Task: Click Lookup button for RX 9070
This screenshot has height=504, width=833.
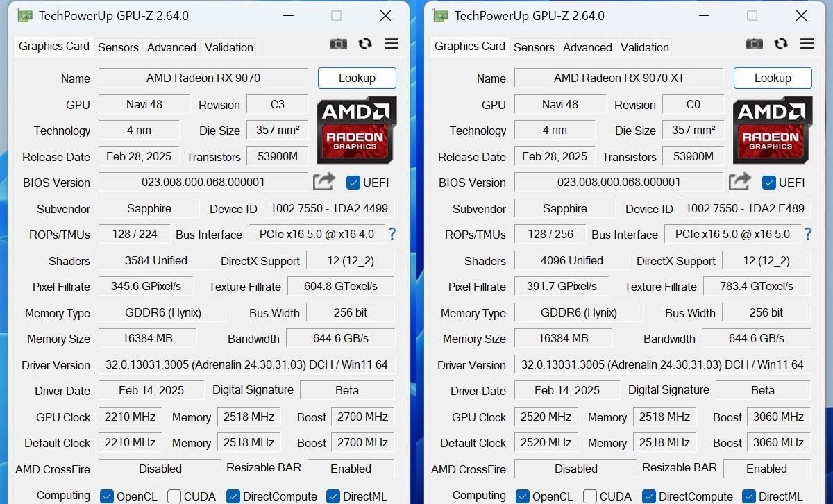Action: [x=357, y=78]
